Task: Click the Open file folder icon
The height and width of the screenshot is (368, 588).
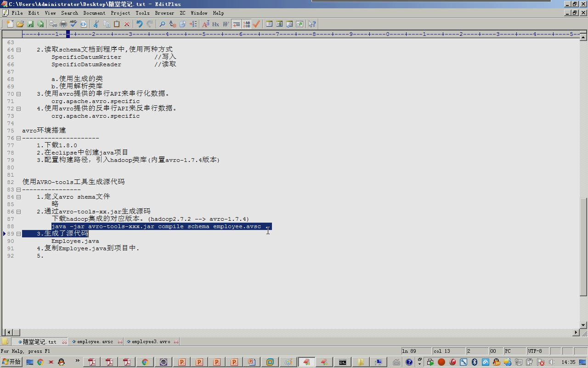Action: (20, 24)
